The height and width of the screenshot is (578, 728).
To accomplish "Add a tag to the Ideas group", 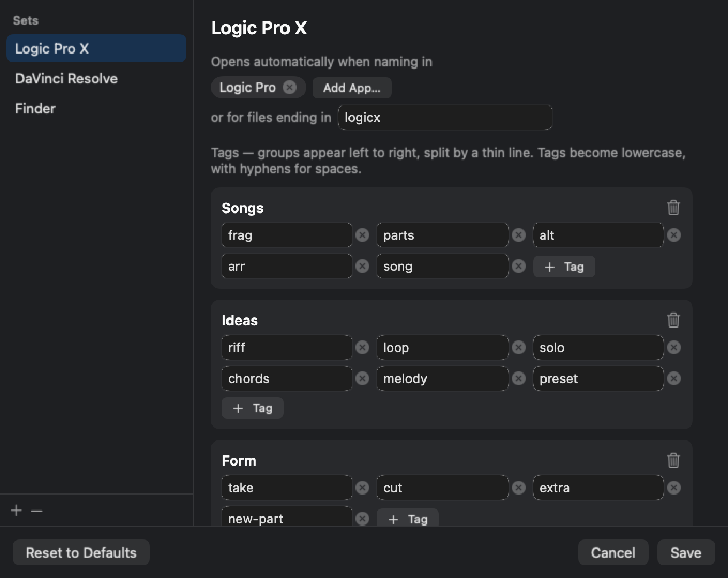I will point(252,408).
